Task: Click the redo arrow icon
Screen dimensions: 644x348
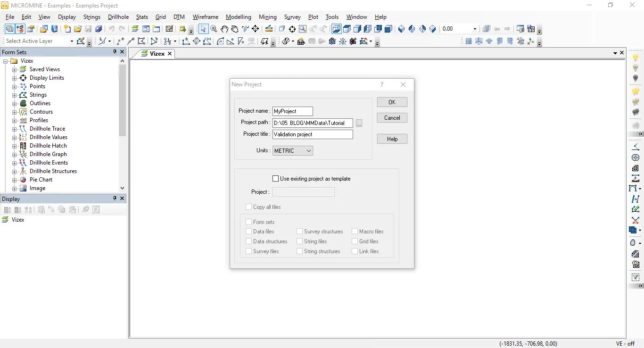Action: pyautogui.click(x=122, y=29)
